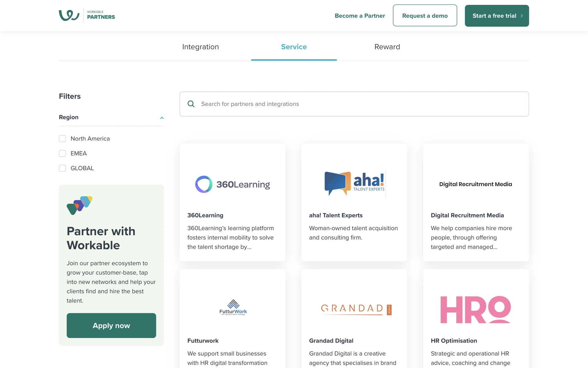Open the Reward tab

coord(387,47)
